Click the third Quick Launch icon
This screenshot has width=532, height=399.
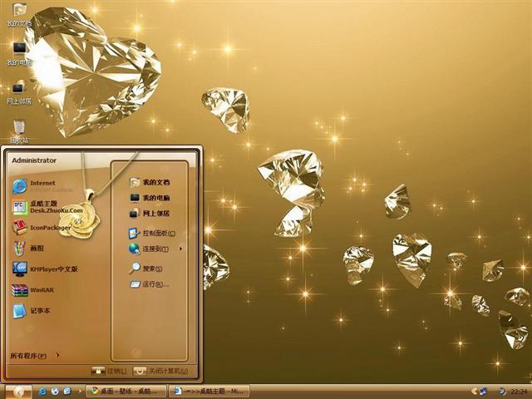[67, 392]
